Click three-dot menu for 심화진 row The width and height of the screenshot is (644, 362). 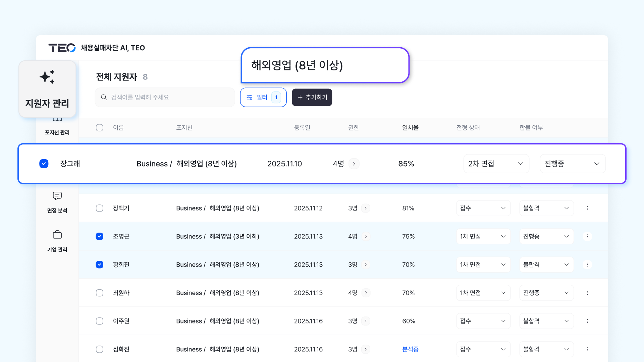click(x=587, y=349)
